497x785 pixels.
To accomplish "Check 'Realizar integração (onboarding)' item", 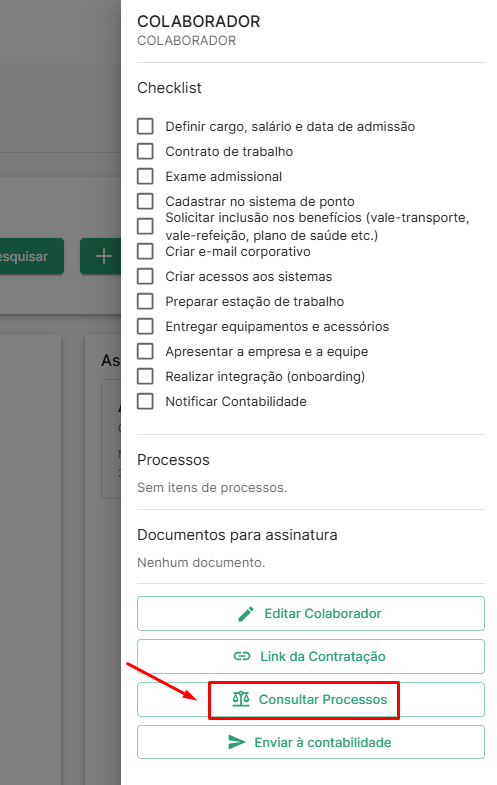I will pyautogui.click(x=145, y=376).
